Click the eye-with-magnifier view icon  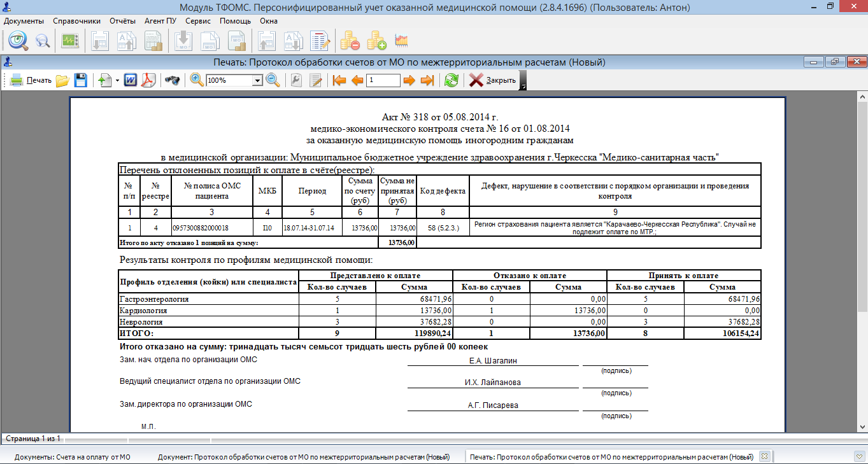tap(17, 41)
